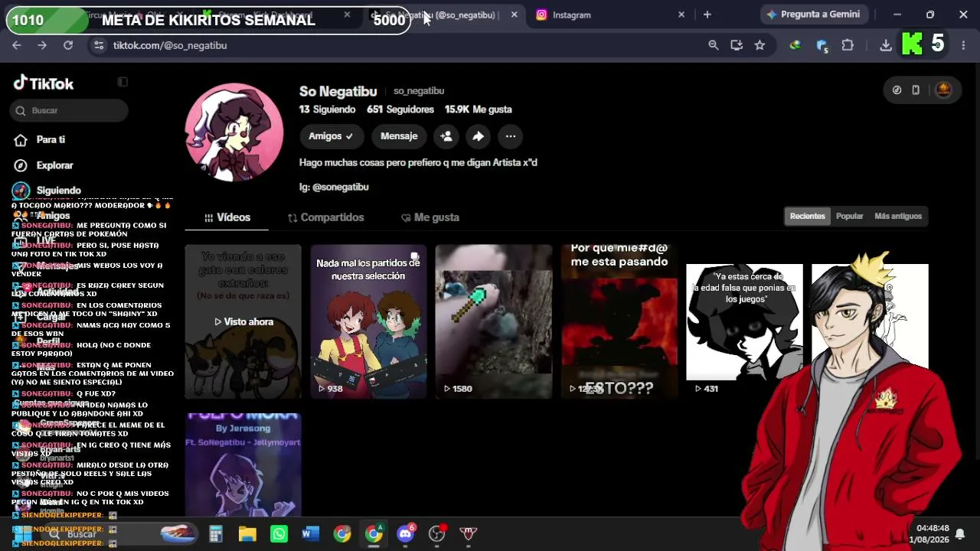Reload the TikTok page
Screen dimensions: 980x551
[68, 45]
